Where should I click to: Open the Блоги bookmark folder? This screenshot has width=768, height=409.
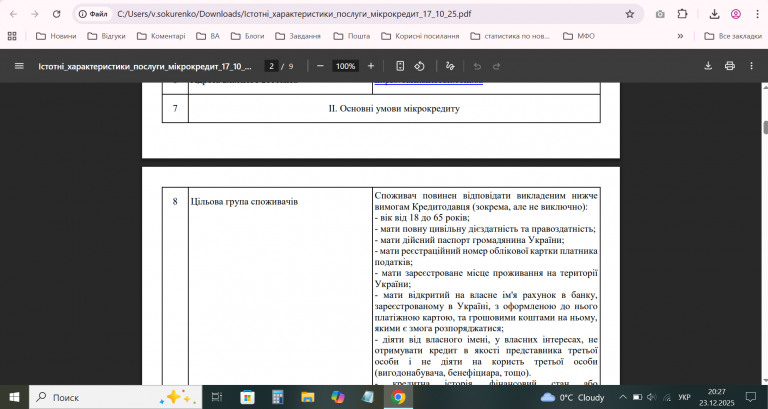248,36
